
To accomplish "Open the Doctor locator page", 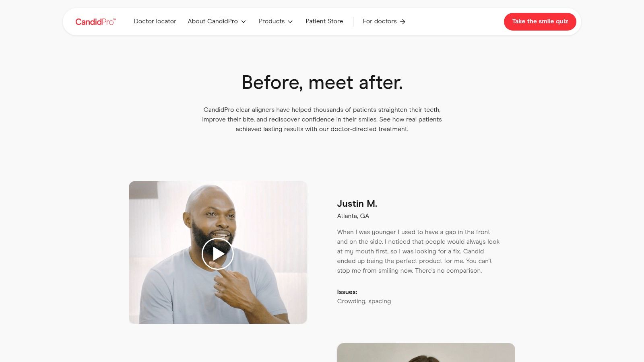I will [x=155, y=21].
